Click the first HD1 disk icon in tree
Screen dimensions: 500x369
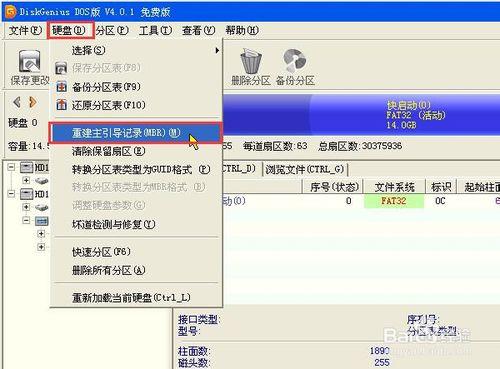click(x=27, y=167)
